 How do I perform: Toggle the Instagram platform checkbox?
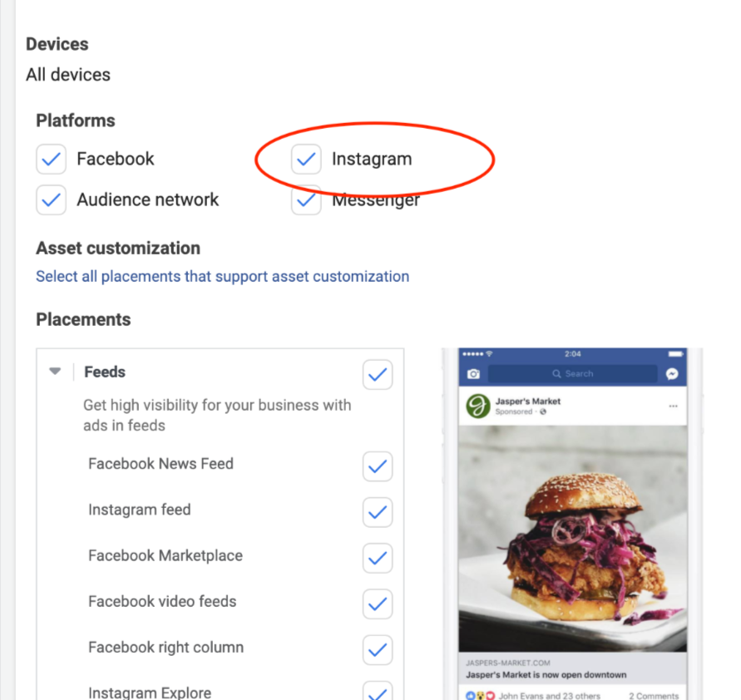click(306, 159)
